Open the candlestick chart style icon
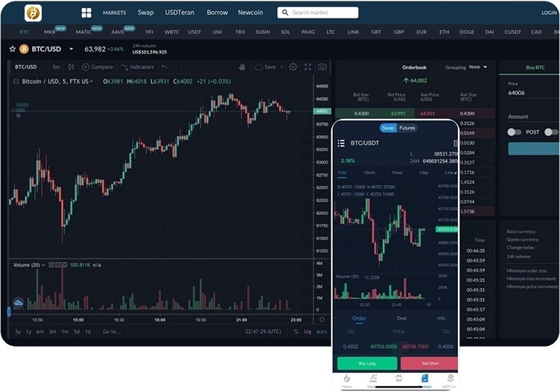This screenshot has height=392, width=560. [71, 67]
